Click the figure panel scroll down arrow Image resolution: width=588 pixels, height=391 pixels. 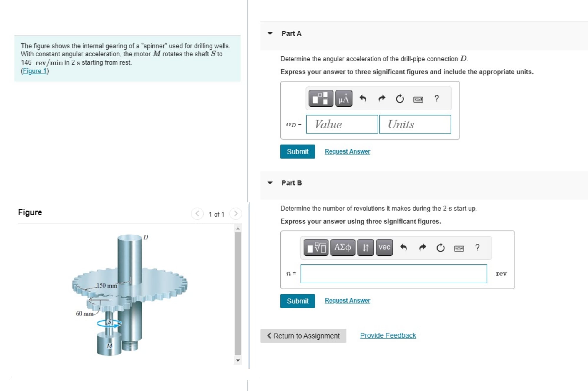[x=238, y=360]
